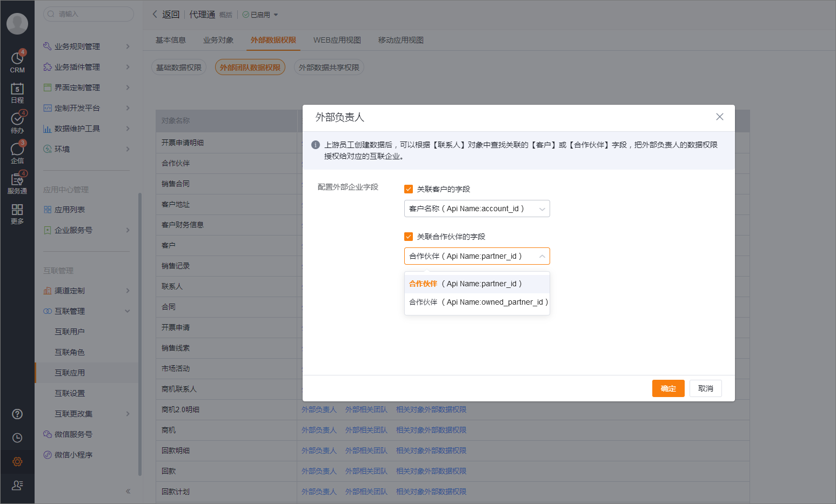Uncheck 关联合作伙伴的字段 checkbox
This screenshot has width=836, height=504.
pos(408,236)
